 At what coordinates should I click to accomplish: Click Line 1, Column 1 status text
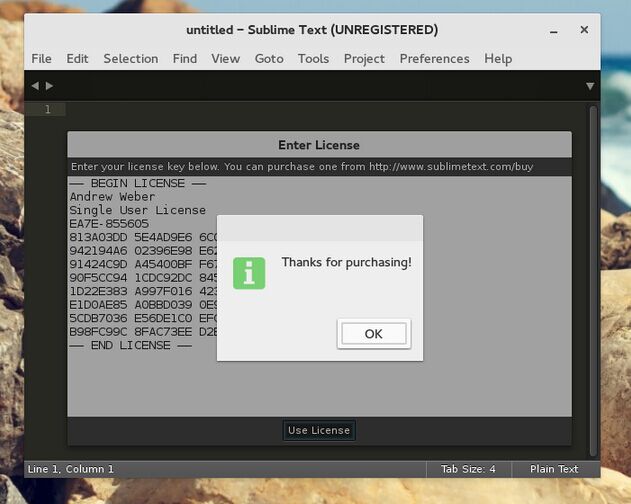pos(70,469)
